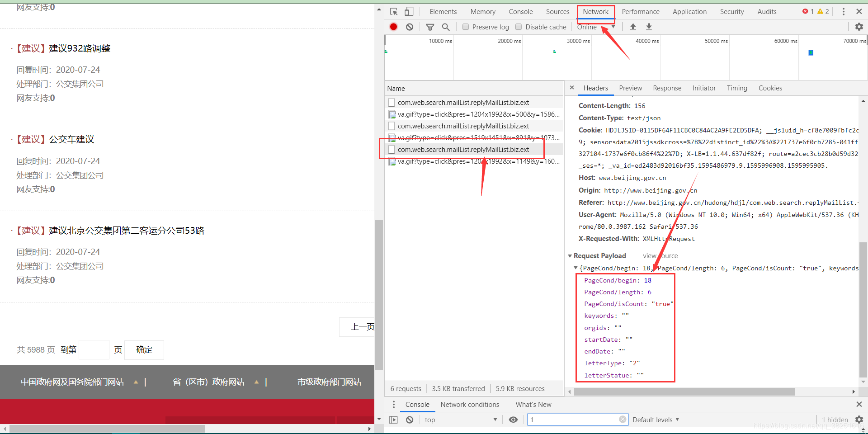Image resolution: width=868 pixels, height=434 pixels.
Task: Open network search magnifier icon
Action: pos(446,27)
